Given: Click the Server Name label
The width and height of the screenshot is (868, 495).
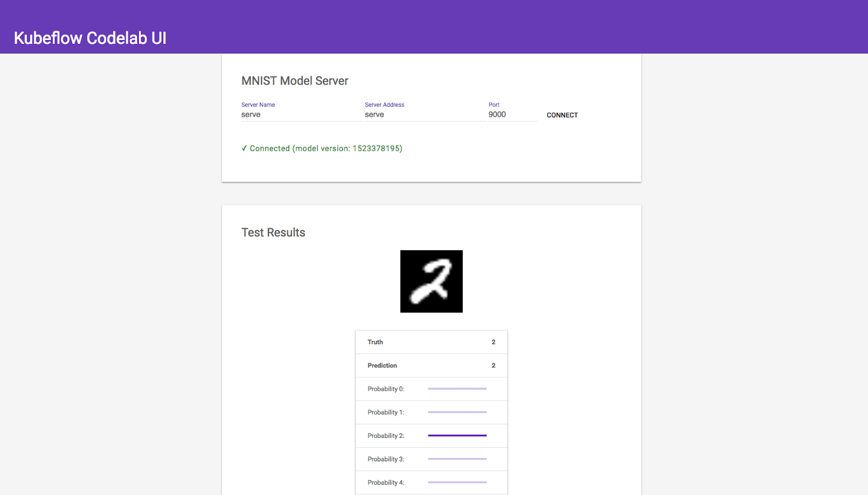Looking at the screenshot, I should tap(258, 105).
